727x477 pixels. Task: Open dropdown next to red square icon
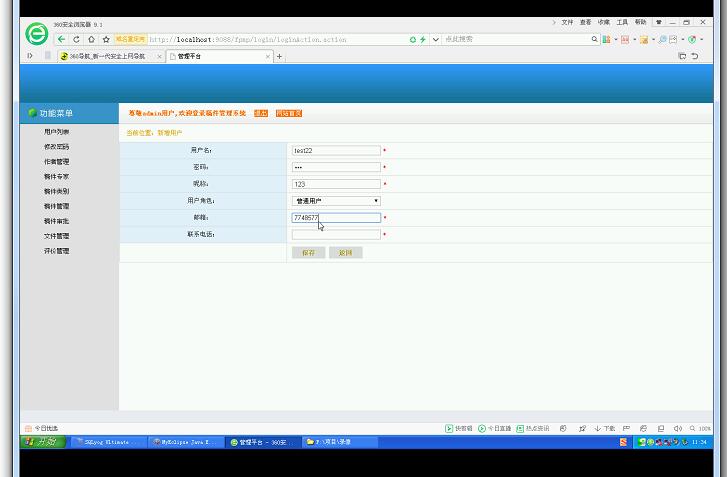click(635, 39)
